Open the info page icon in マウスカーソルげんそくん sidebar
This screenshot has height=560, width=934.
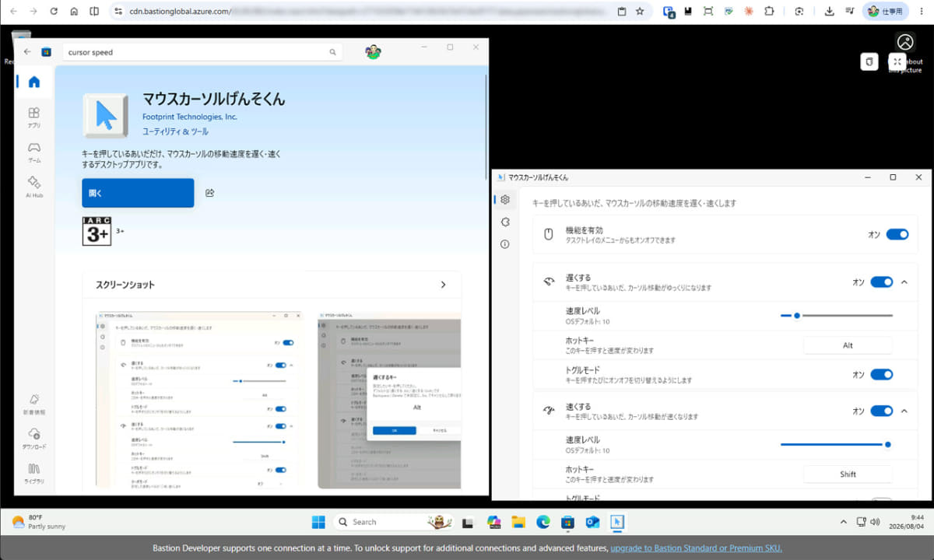pyautogui.click(x=505, y=243)
